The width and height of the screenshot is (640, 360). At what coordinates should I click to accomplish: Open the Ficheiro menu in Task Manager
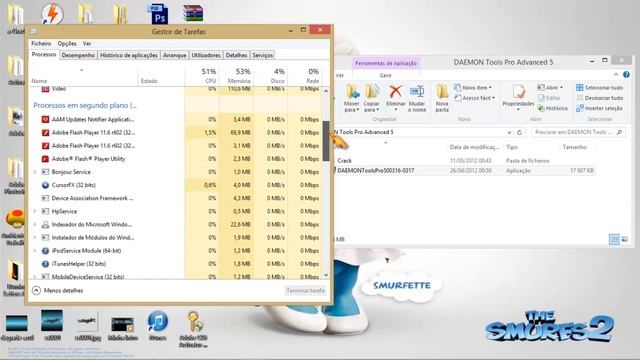click(41, 43)
